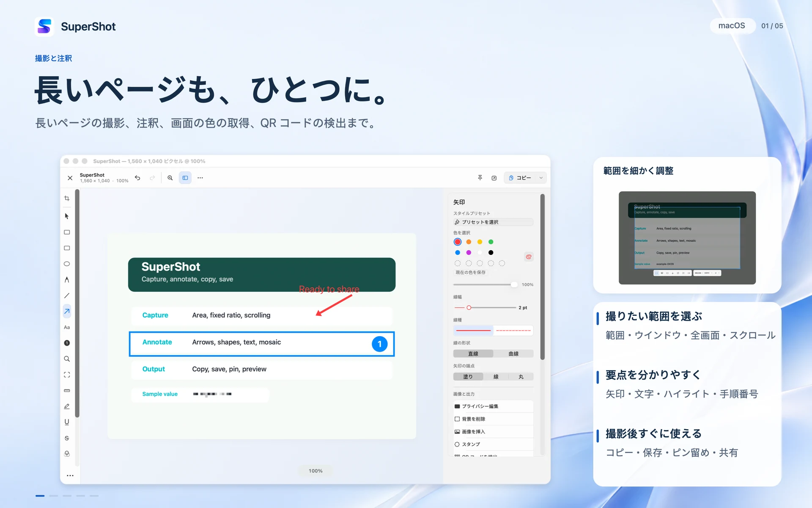This screenshot has width=812, height=508.
Task: Expand the コピー dropdown chevron
Action: coord(541,178)
